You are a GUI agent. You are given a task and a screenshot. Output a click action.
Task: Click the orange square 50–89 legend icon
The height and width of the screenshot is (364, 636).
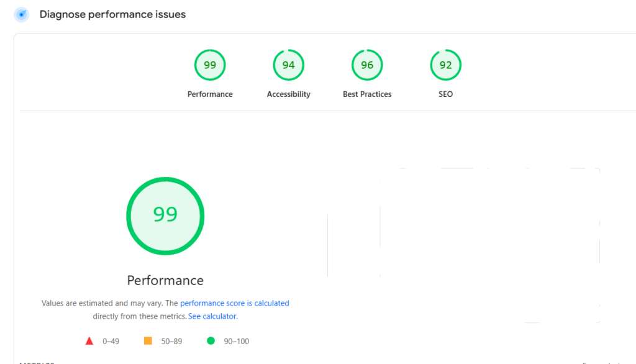tap(147, 340)
